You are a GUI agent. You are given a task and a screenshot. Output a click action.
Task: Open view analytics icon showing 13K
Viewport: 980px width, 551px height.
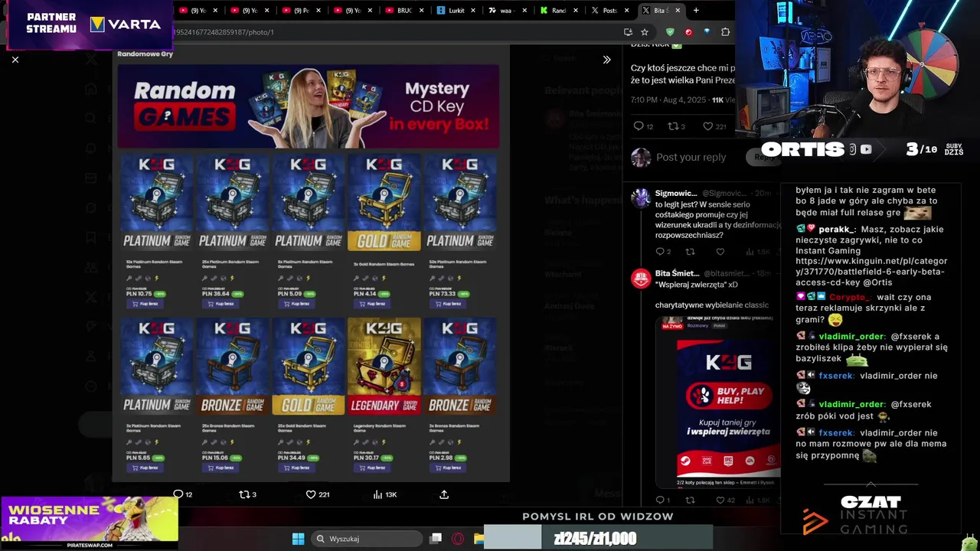(377, 494)
